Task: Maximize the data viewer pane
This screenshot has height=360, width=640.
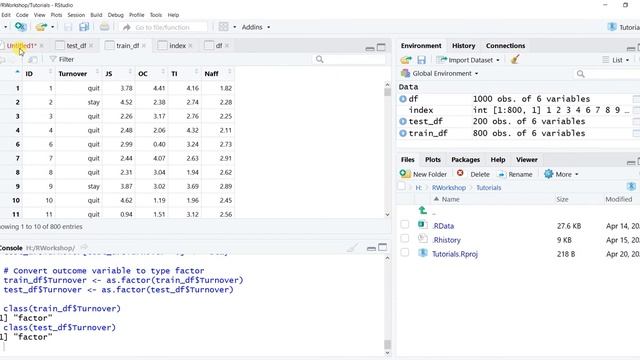Action: 381,47
